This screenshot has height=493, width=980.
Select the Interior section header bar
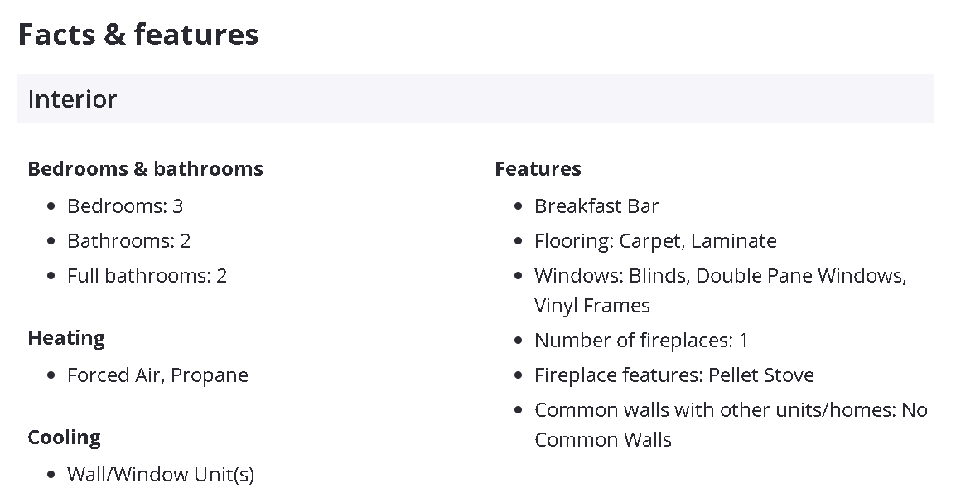(475, 99)
